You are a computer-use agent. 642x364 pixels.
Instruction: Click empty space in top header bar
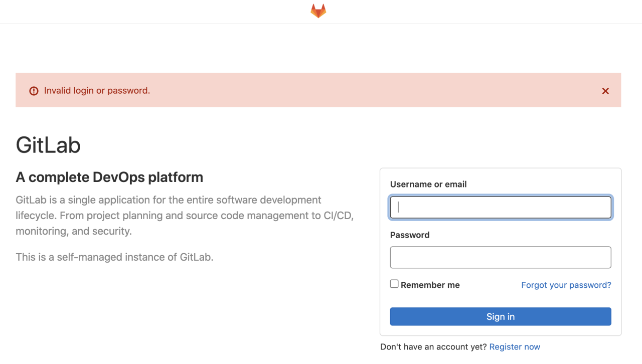tap(150, 11)
